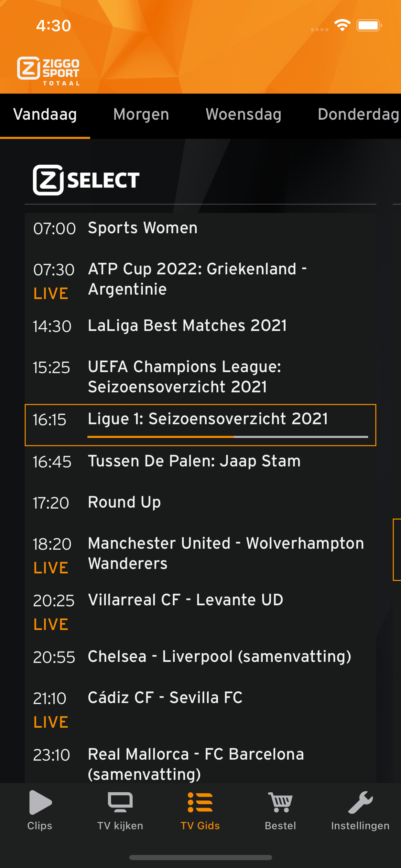This screenshot has height=868, width=401.
Task: Switch to the Woensdag tab
Action: point(244,115)
